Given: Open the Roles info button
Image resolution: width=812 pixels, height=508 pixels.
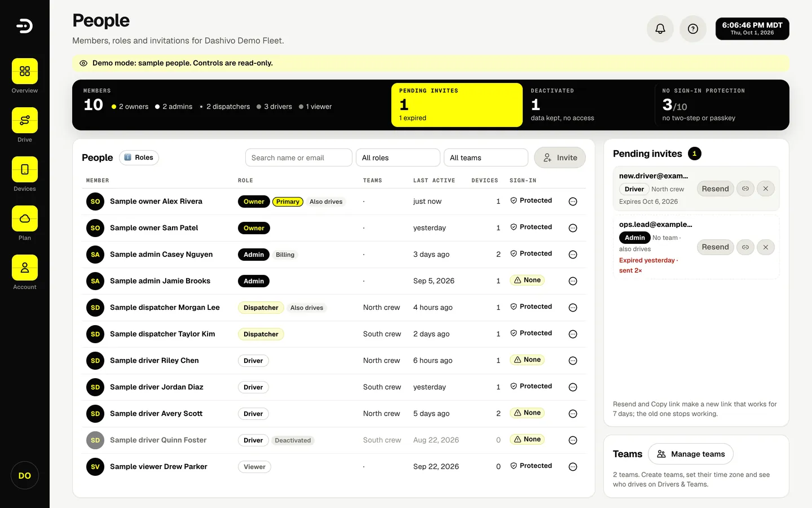Looking at the screenshot, I should point(139,157).
